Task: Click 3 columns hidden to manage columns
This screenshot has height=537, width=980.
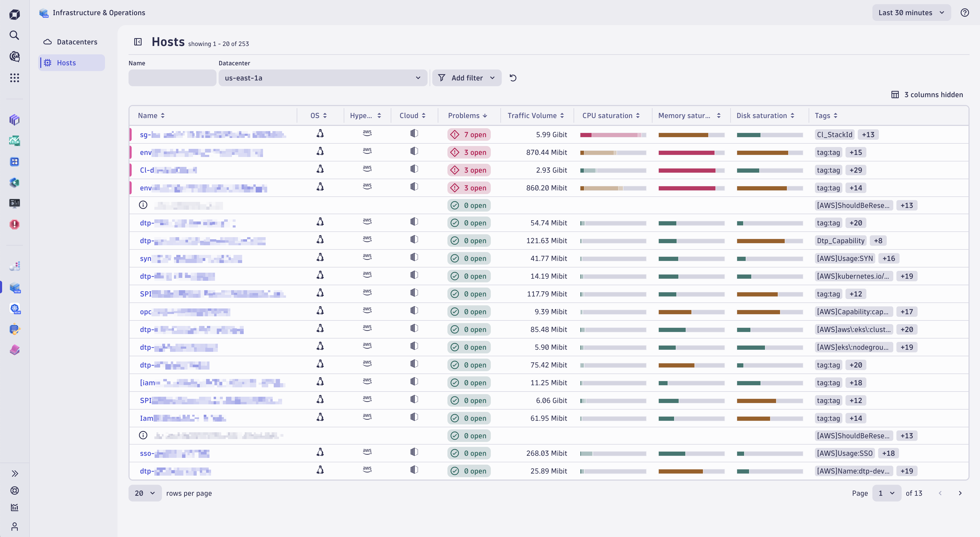Action: 927,94
